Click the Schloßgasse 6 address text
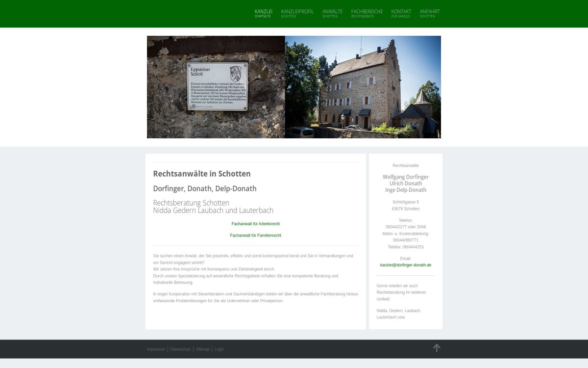Viewport: 588px width, 368px height. (405, 202)
